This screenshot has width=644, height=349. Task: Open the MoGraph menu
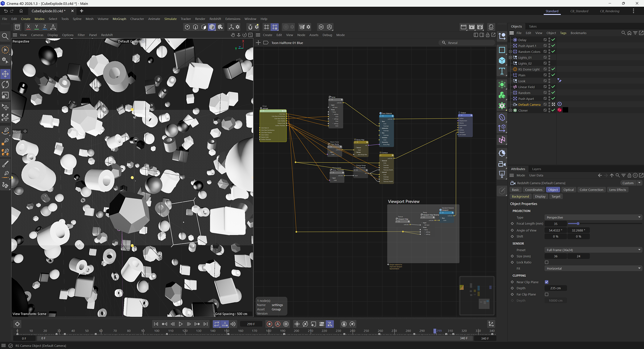[119, 19]
